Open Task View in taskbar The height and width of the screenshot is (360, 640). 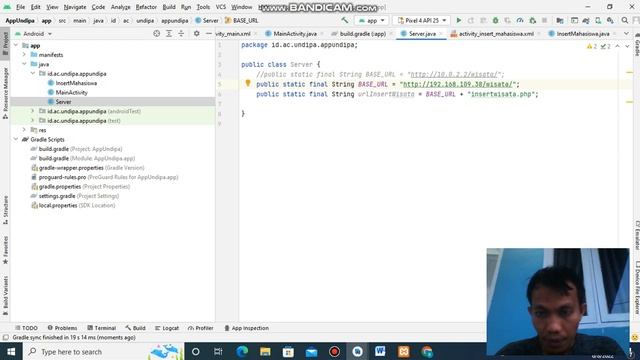click(218, 351)
